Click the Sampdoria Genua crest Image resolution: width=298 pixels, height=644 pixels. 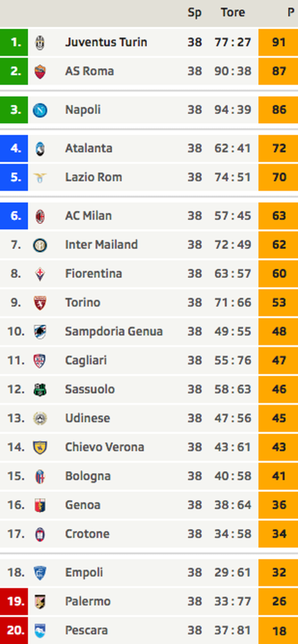coord(40,332)
